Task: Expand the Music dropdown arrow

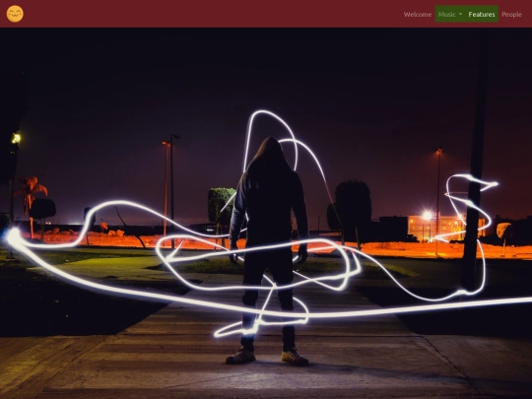Action: click(460, 14)
